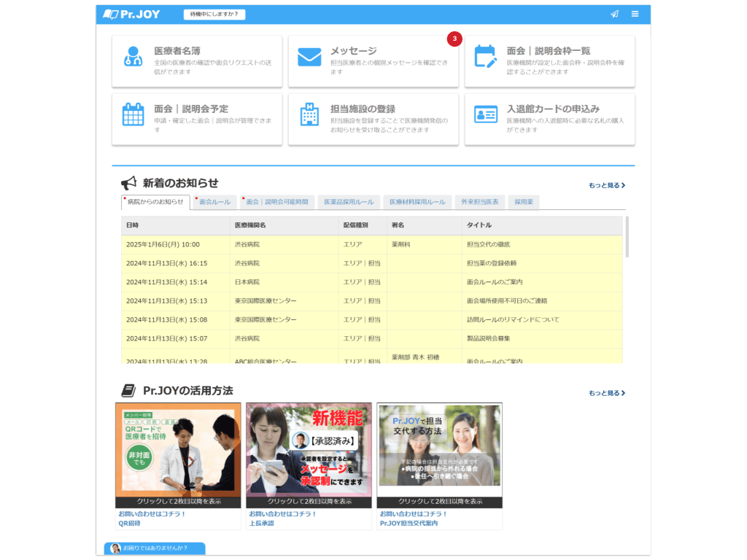
Task: Open メッセージ envelope icon
Action: [x=309, y=57]
